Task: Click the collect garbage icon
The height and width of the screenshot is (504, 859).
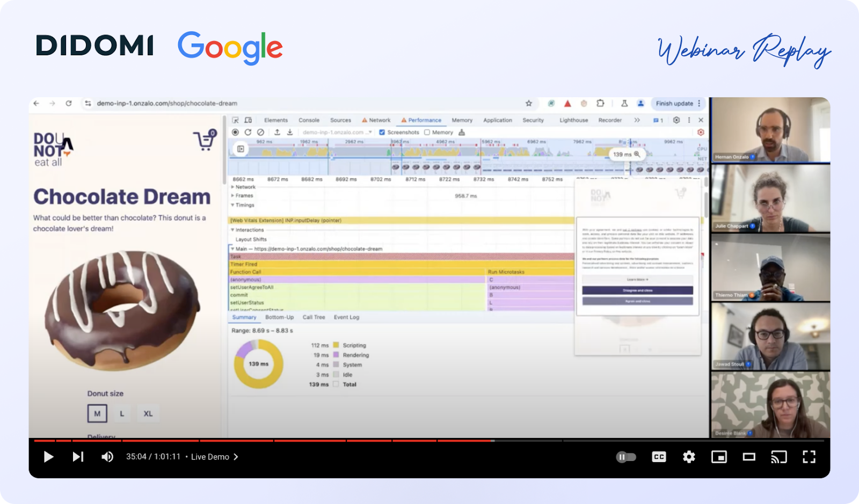Action: pyautogui.click(x=462, y=132)
